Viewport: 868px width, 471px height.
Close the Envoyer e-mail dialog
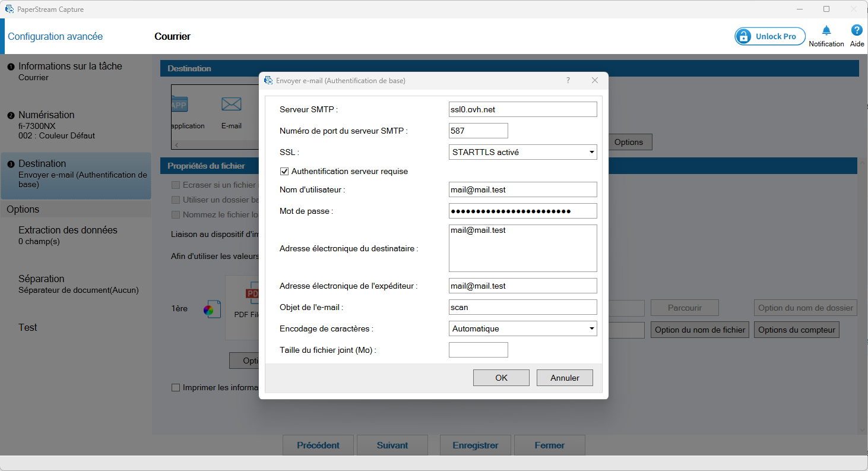595,80
